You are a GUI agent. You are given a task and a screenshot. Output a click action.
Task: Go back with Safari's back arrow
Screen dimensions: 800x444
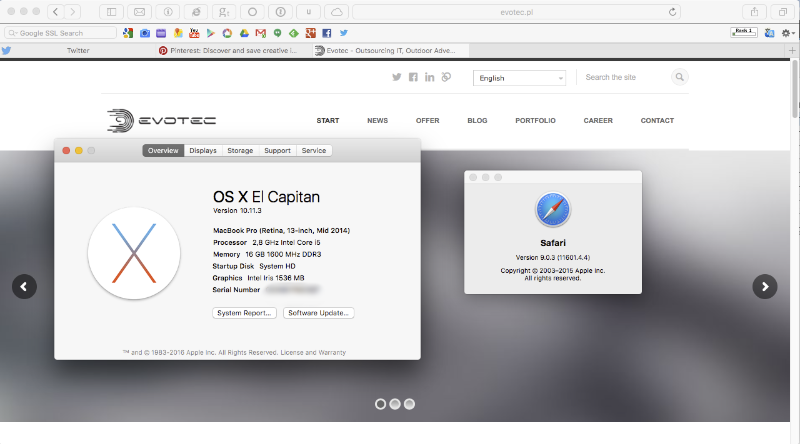tap(56, 12)
